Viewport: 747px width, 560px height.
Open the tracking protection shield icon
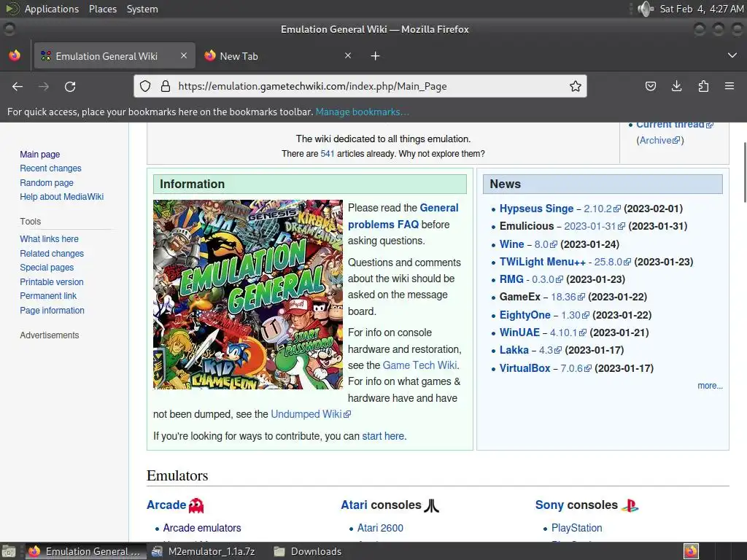pyautogui.click(x=145, y=86)
